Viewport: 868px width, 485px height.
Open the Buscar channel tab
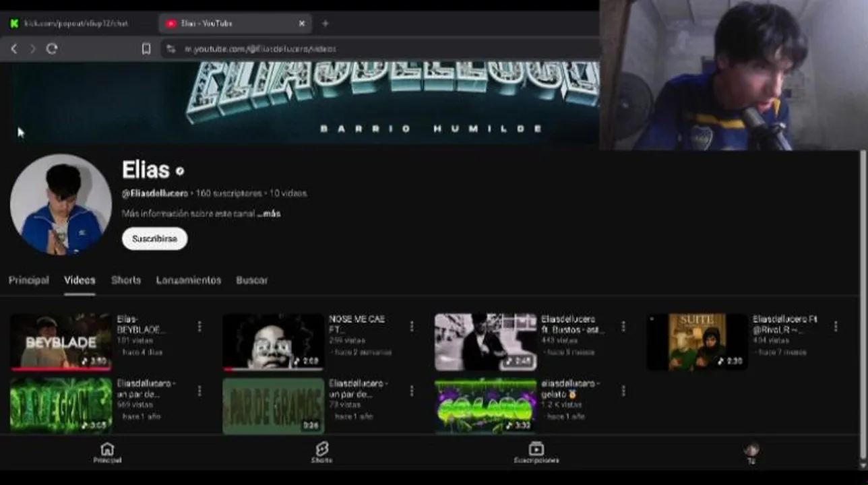(x=252, y=280)
